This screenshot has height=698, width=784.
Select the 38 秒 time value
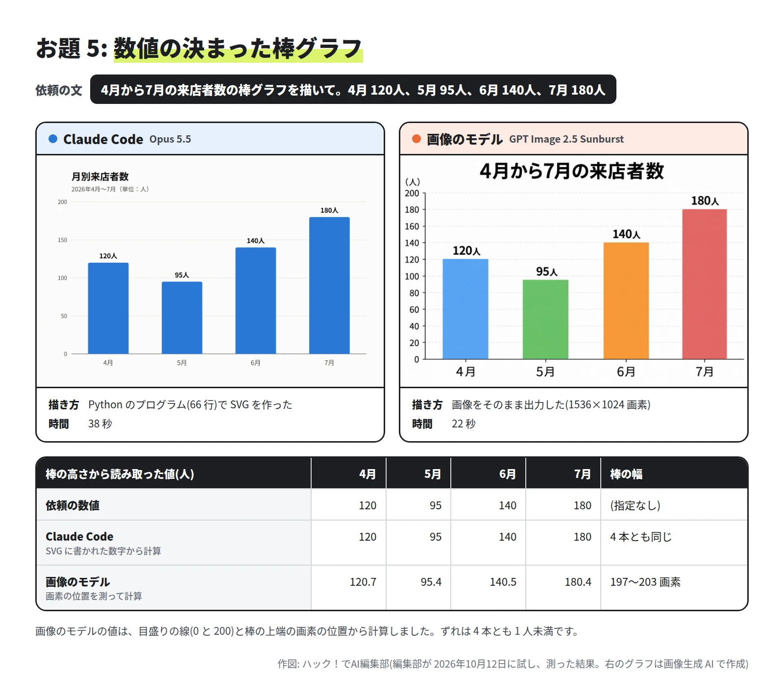pos(100,424)
